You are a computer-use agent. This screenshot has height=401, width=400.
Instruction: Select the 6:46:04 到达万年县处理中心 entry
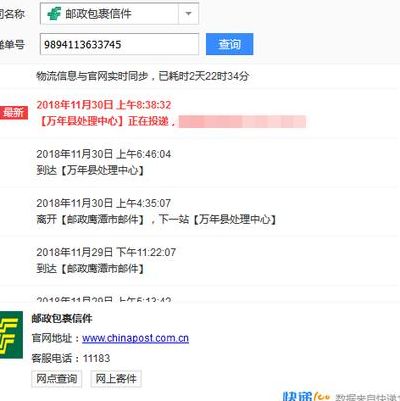(x=199, y=162)
